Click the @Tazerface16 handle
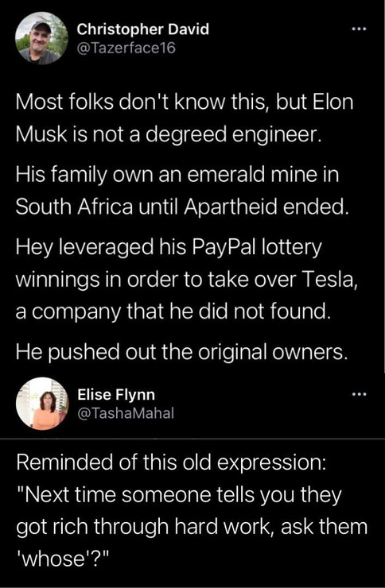This screenshot has width=385, height=588. point(126,48)
